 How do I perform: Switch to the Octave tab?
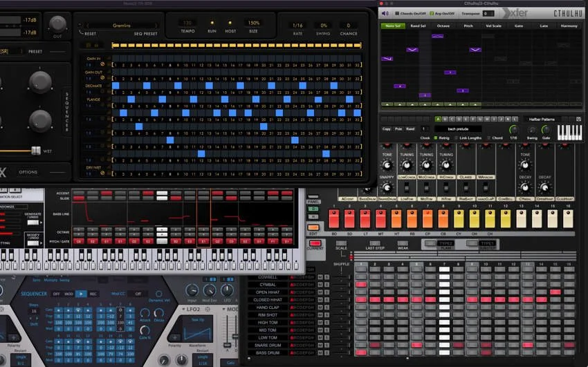pyautogui.click(x=443, y=26)
